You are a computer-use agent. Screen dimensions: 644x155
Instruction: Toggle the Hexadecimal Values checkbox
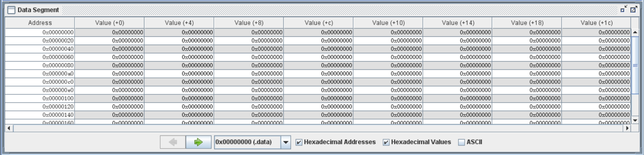coord(386,142)
